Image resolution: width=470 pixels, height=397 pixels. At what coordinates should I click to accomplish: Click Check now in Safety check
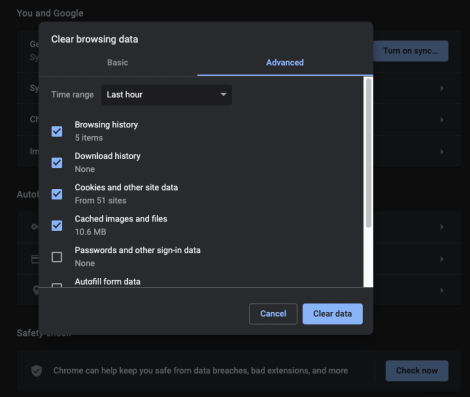pos(417,371)
